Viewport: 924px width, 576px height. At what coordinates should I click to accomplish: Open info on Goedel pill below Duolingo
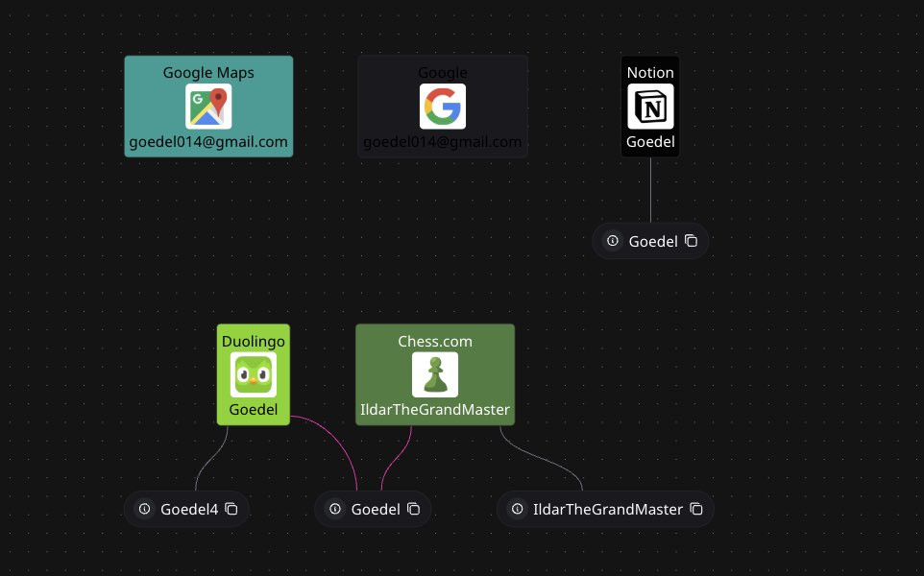(334, 509)
